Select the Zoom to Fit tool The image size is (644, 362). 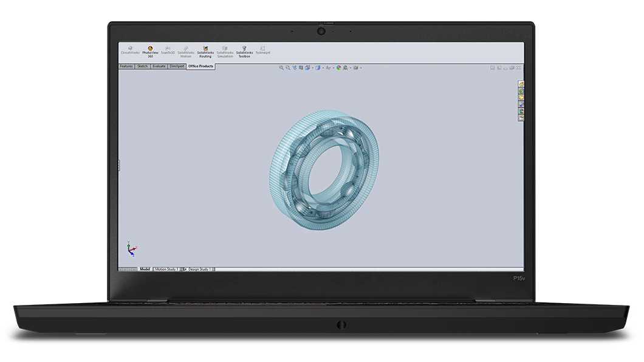pos(281,67)
